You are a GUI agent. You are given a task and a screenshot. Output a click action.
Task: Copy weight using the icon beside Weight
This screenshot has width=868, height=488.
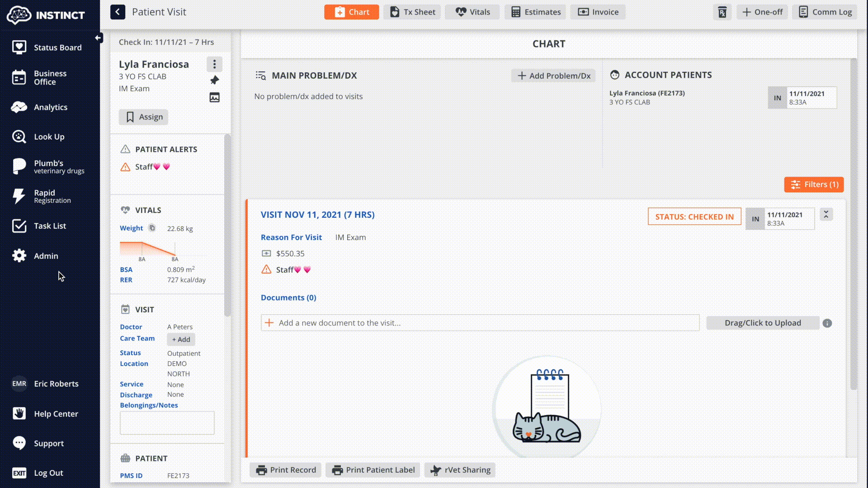(152, 228)
